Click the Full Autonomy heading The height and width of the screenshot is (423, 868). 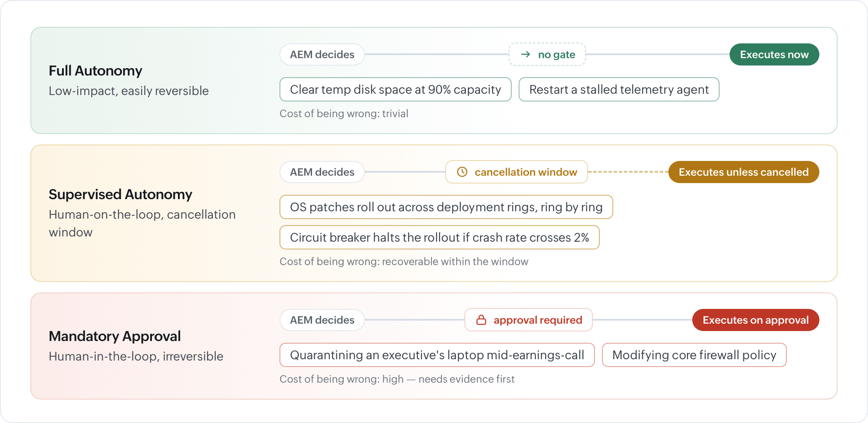coord(95,70)
